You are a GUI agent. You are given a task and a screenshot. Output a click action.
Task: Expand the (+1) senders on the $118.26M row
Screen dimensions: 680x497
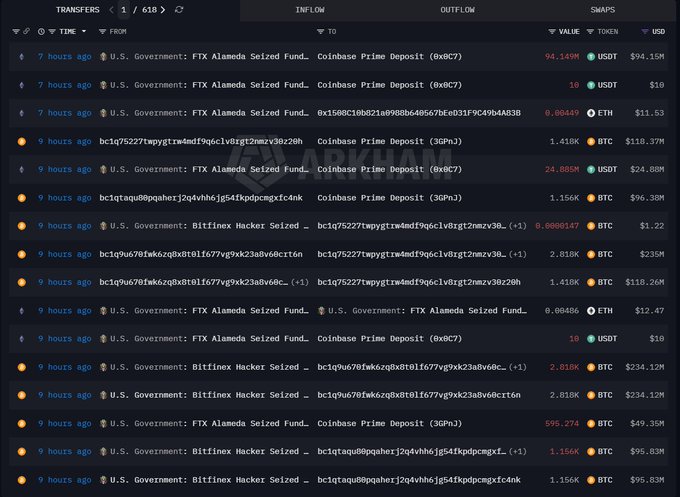click(x=300, y=282)
